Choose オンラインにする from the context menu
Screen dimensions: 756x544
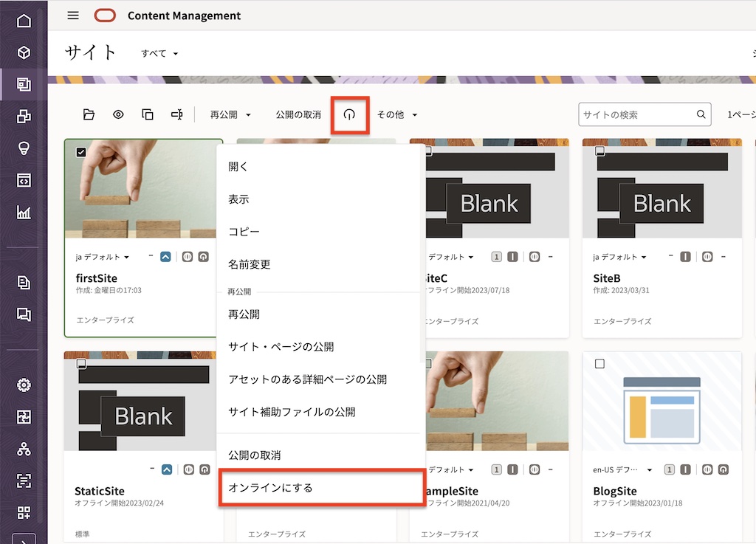click(270, 488)
